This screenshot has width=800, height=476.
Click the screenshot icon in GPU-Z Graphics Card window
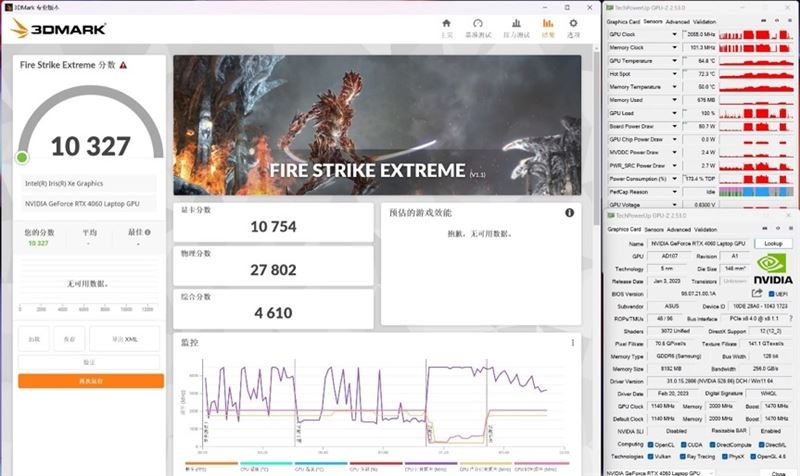coord(764,229)
